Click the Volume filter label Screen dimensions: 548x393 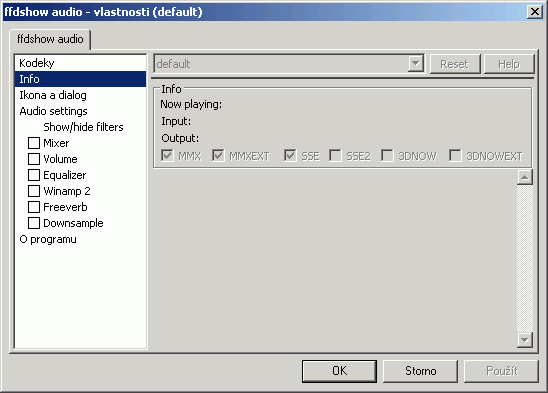click(60, 159)
